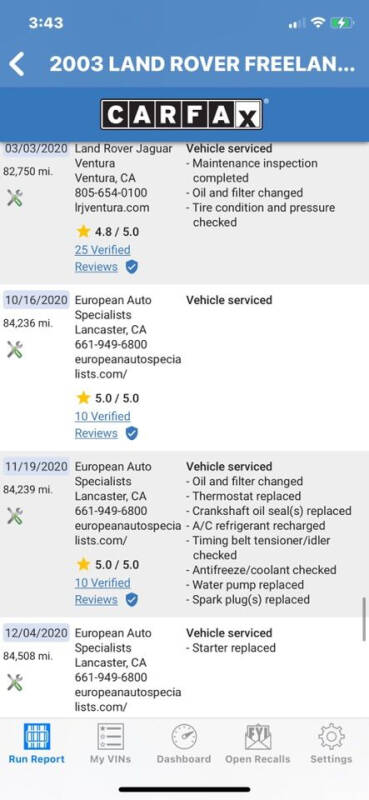Viewport: 369px width, 800px height.
Task: Go back using the header arrow
Action: coord(16,64)
